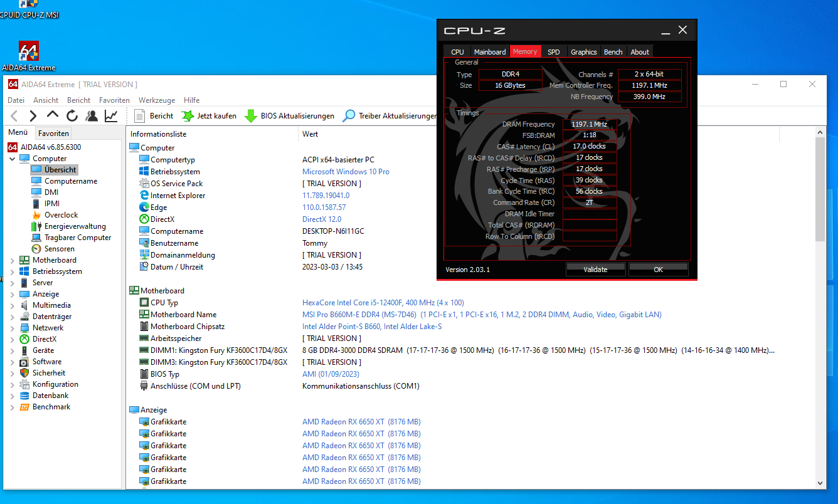Open the Hilfe menu

click(192, 100)
